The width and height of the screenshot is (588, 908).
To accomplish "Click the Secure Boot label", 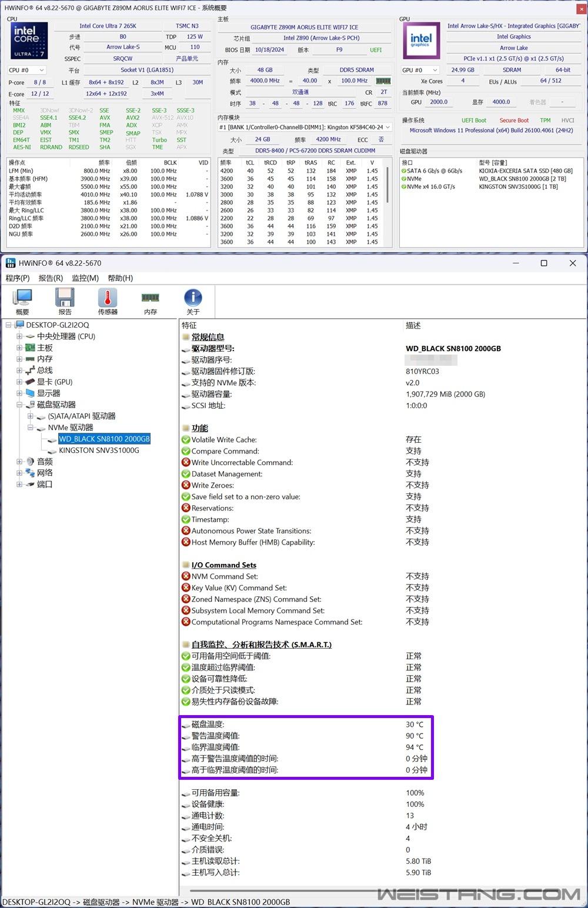I will point(514,121).
